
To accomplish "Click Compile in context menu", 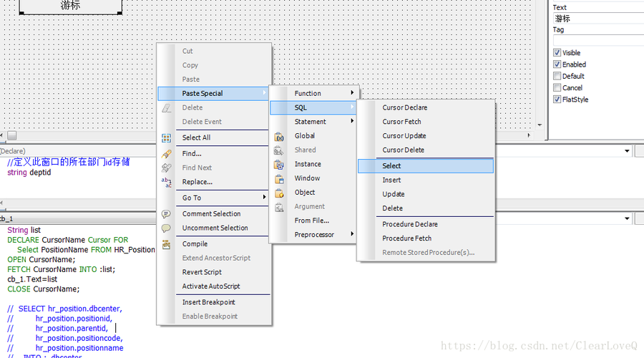I will tap(213, 244).
